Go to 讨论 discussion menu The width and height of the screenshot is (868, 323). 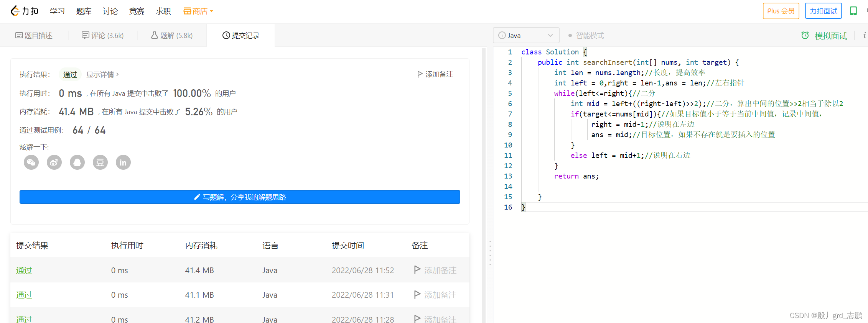pyautogui.click(x=110, y=11)
